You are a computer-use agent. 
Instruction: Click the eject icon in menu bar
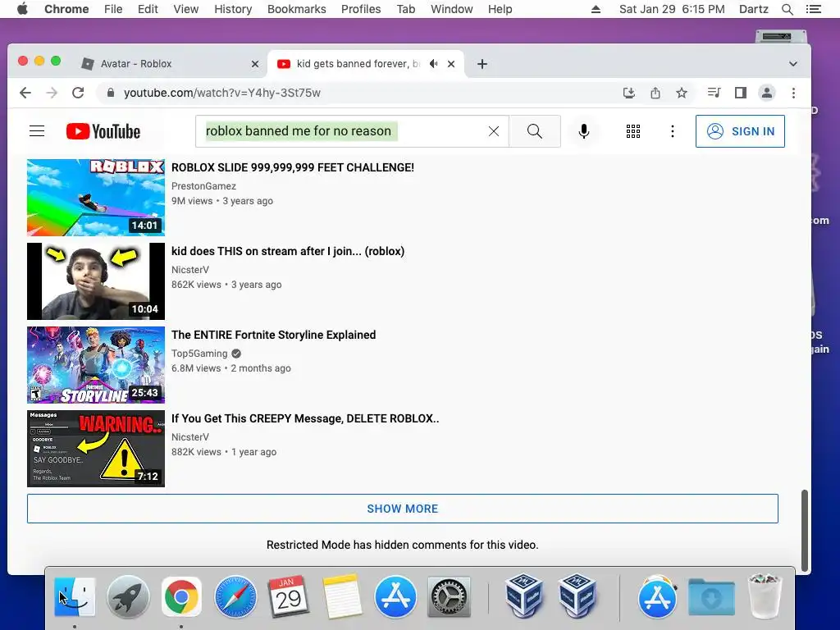596,9
